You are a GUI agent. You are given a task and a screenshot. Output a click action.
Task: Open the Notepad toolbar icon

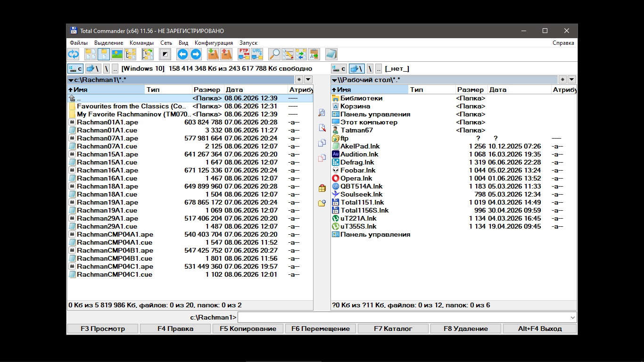pyautogui.click(x=331, y=54)
